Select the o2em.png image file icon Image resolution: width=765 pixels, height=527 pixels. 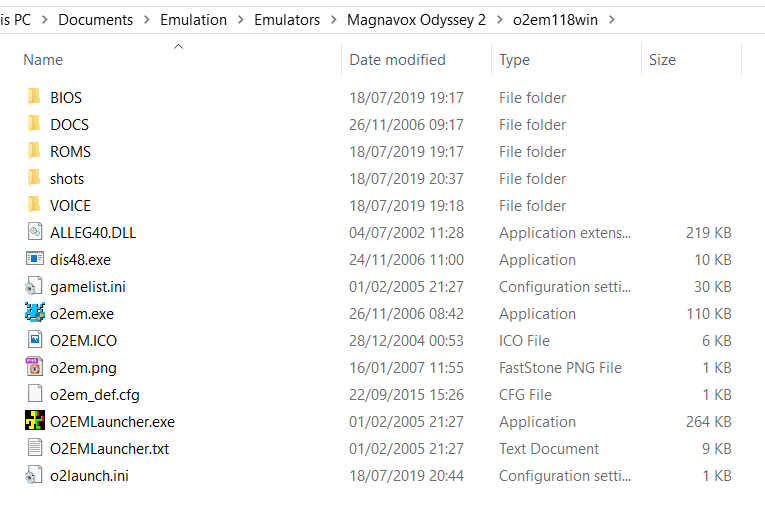pyautogui.click(x=35, y=367)
